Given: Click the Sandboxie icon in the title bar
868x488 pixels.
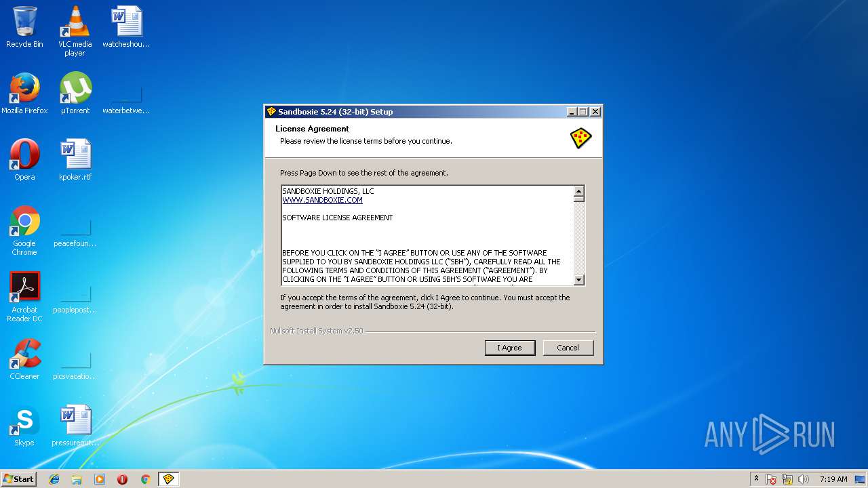Looking at the screenshot, I should (271, 112).
